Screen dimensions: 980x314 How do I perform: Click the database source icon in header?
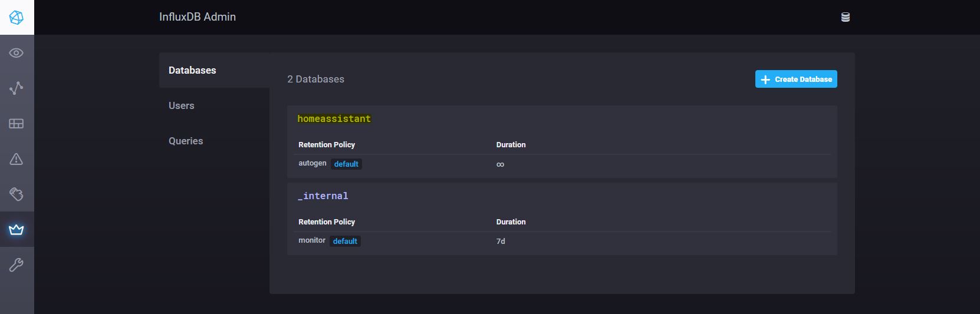coord(845,18)
